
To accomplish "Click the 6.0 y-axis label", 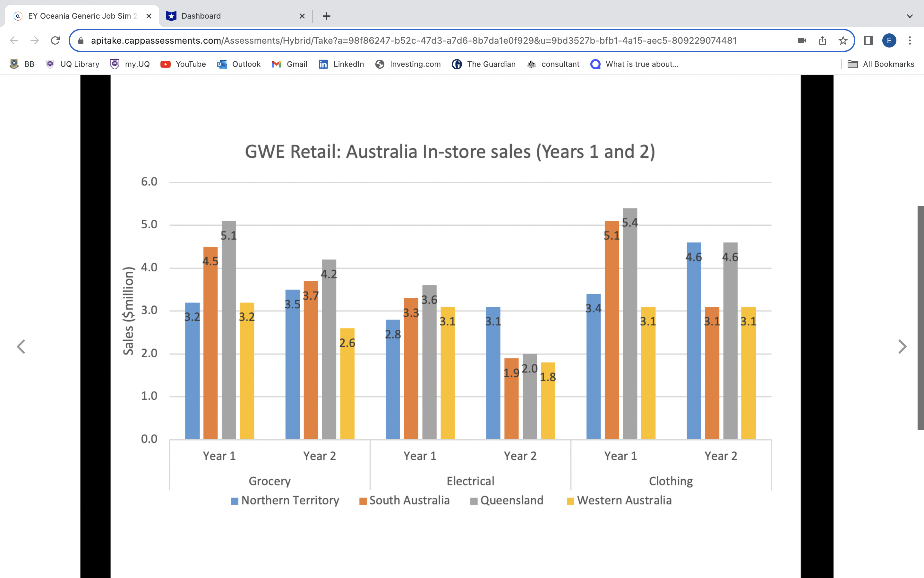I will tap(149, 181).
